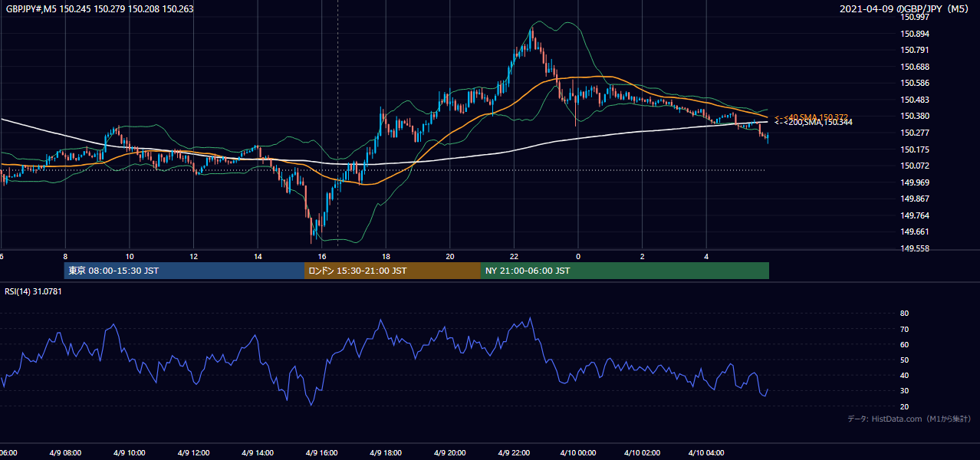Select the ロンドン 15:30-21:00 JST session bar
Screen dimensions: 980x460
pyautogui.click(x=393, y=271)
